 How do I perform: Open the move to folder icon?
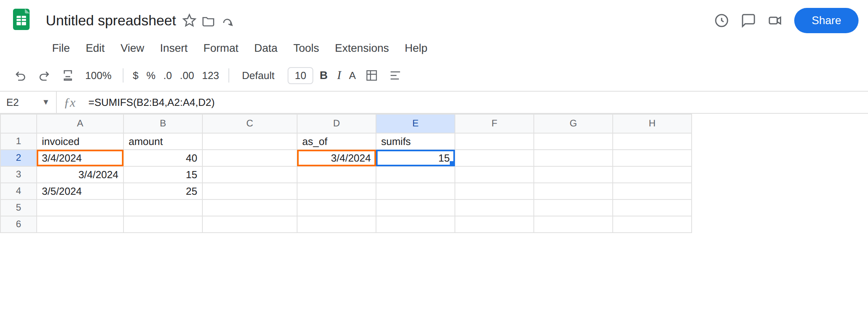click(x=208, y=21)
